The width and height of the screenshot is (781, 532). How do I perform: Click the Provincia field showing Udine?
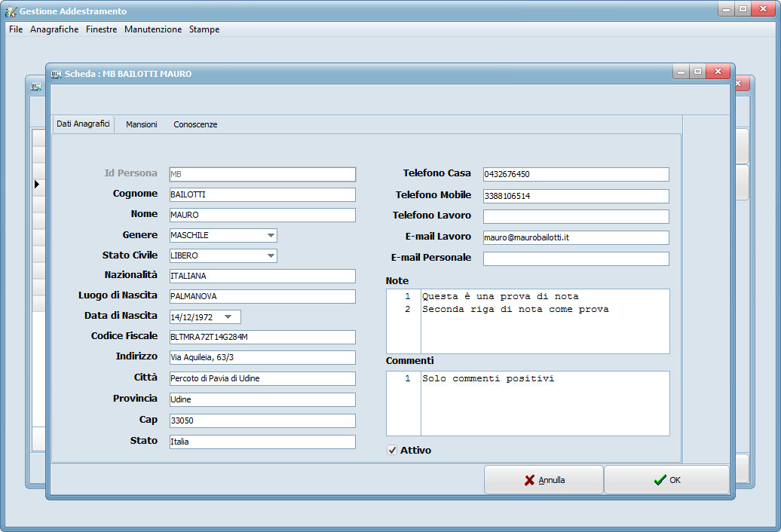click(x=262, y=399)
